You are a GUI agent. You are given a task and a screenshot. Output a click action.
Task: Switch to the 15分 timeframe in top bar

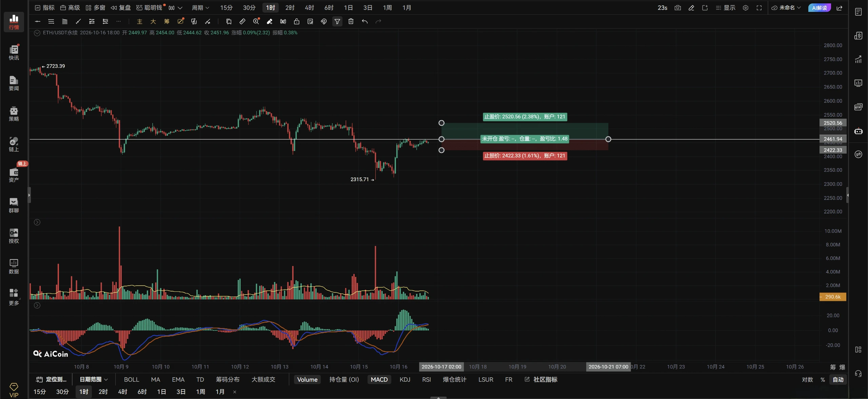226,7
